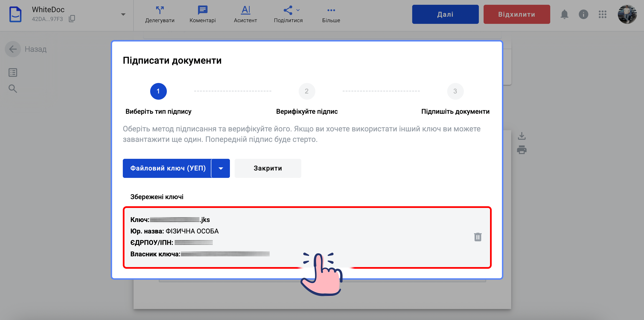Click the Закрити button
The height and width of the screenshot is (320, 644).
click(x=268, y=168)
